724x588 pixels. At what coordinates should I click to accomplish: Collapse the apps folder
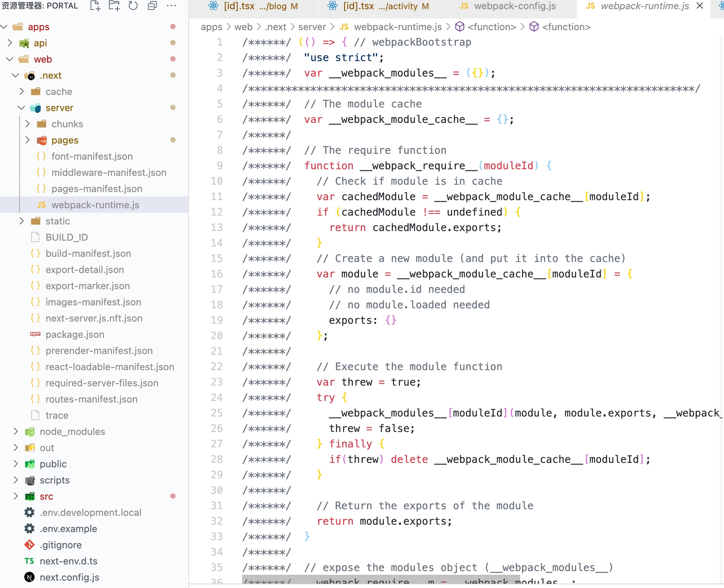(4, 27)
